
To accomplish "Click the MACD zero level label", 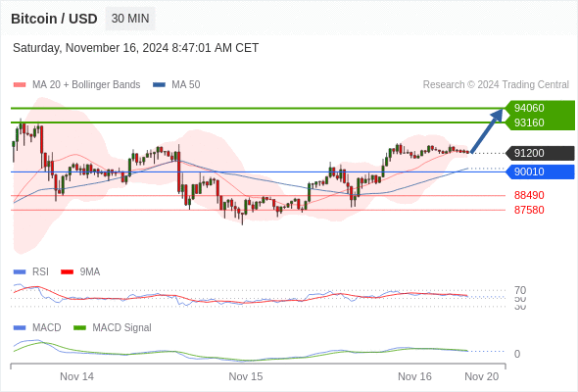I will [x=517, y=354].
